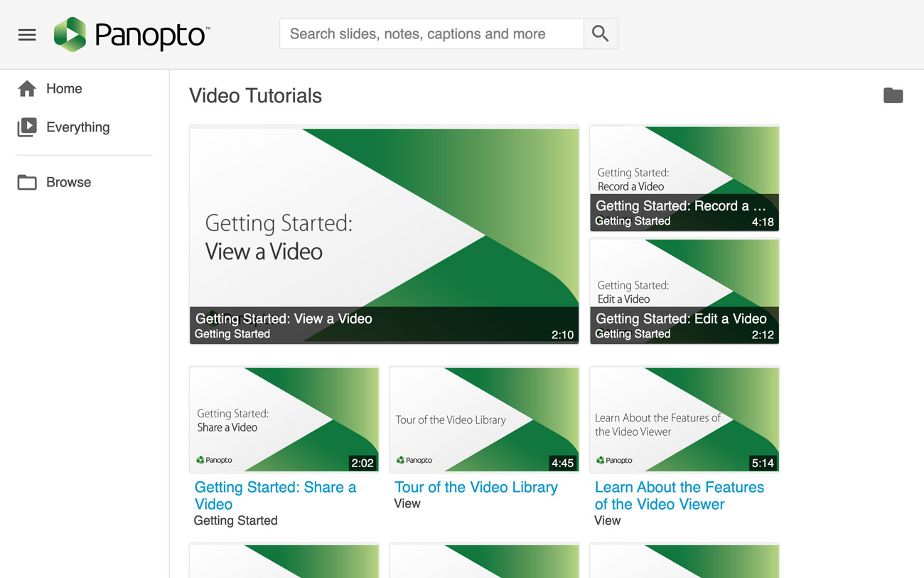
Task: Open the hamburger navigation menu
Action: tap(27, 35)
